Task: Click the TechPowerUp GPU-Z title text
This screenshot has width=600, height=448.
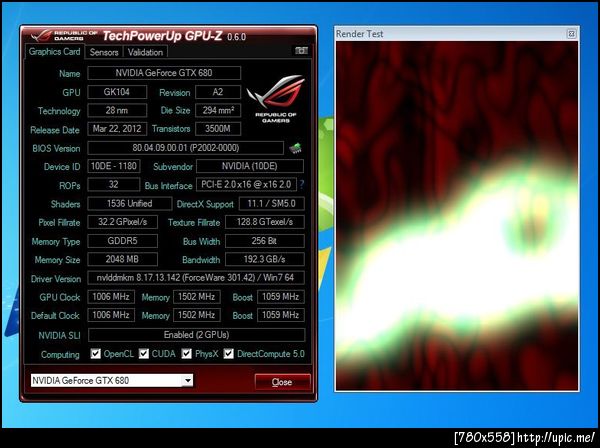Action: point(162,36)
